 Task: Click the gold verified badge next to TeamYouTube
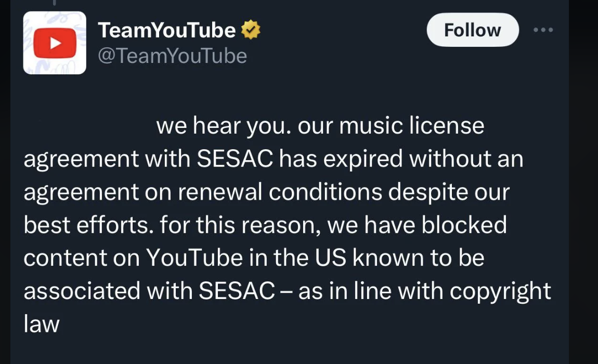pos(251,30)
